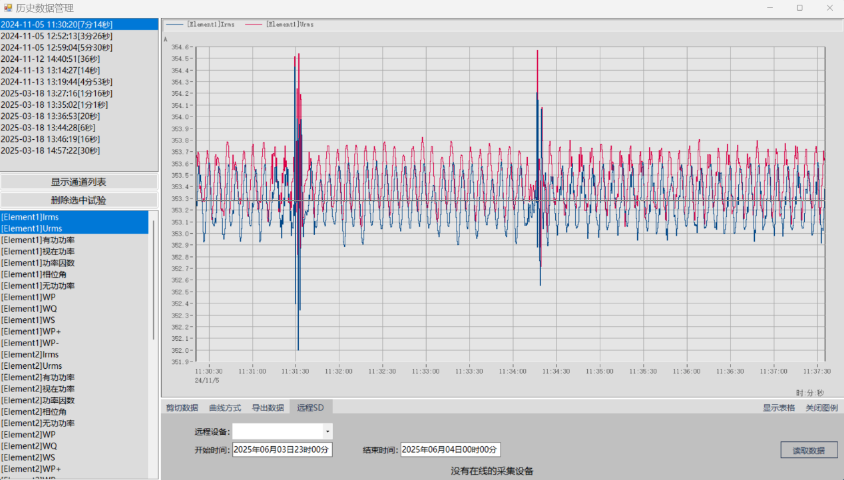844x480 pixels.
Task: Click the 结束时间 date field
Action: pos(450,450)
